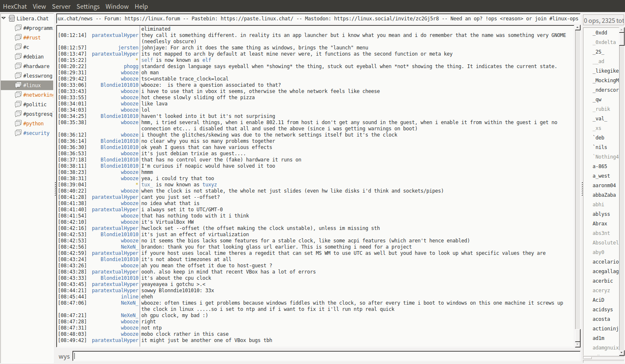
Task: Select user _val_ in user list
Action: [x=600, y=118]
